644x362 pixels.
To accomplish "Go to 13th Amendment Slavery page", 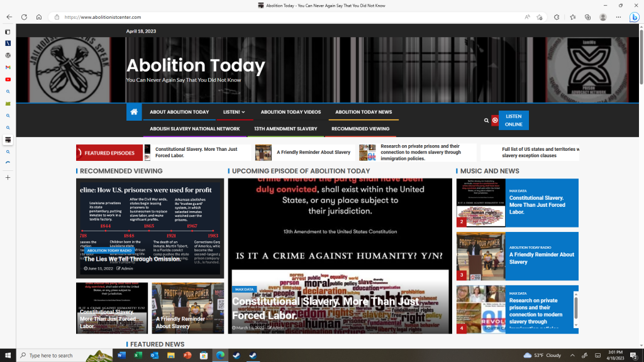I will tap(286, 128).
